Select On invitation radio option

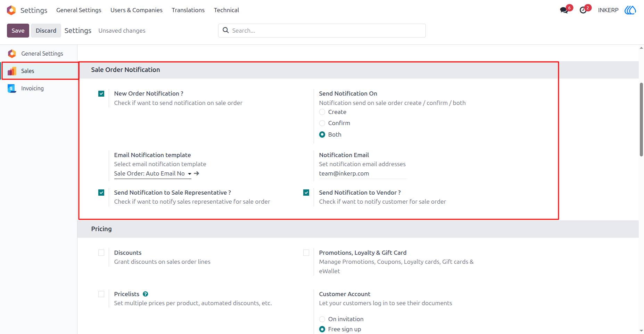click(322, 319)
